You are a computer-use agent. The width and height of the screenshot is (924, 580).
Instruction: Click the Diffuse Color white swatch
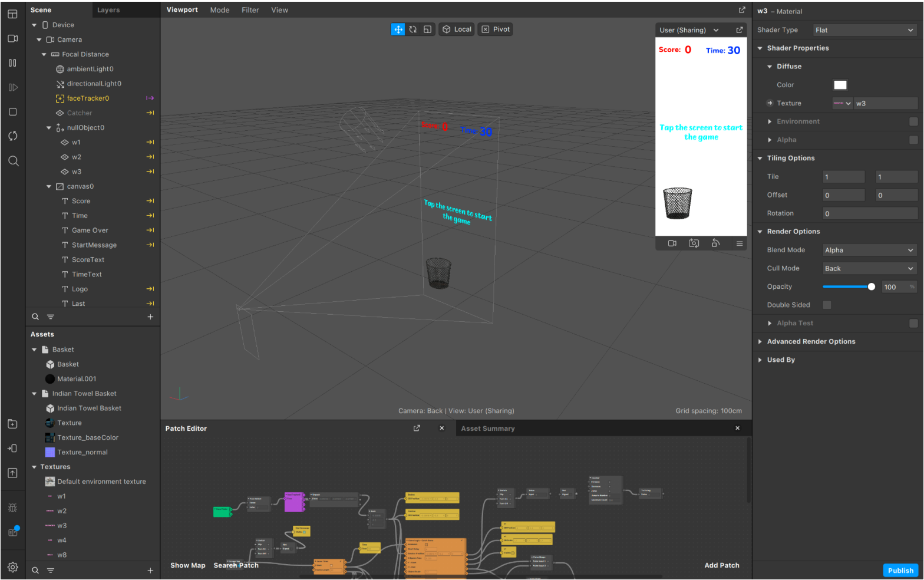840,85
